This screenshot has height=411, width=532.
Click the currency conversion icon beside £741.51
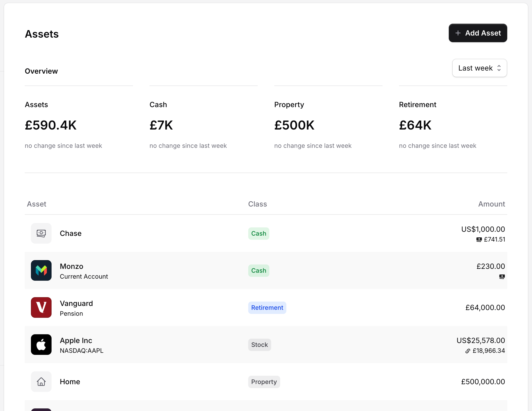(479, 239)
